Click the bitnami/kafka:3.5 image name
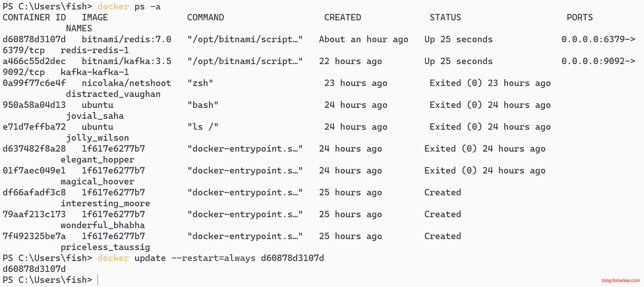 tap(126, 61)
